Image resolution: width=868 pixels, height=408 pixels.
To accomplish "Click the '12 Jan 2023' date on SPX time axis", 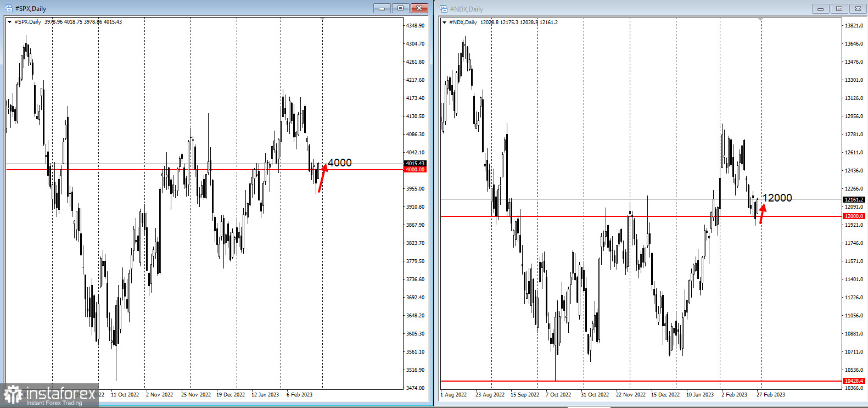I will pyautogui.click(x=265, y=395).
